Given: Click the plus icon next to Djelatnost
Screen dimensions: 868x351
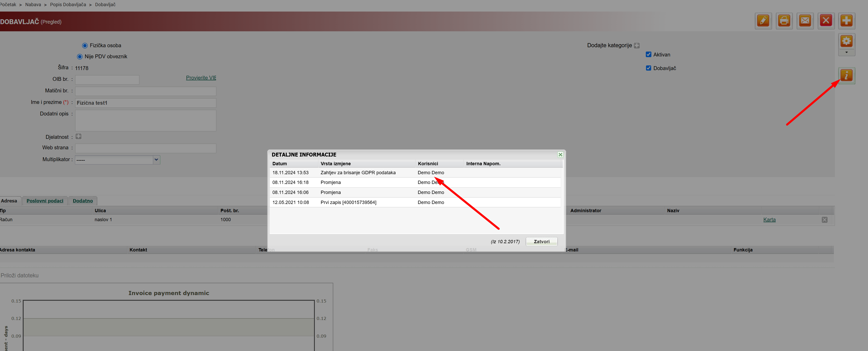Looking at the screenshot, I should pos(79,136).
